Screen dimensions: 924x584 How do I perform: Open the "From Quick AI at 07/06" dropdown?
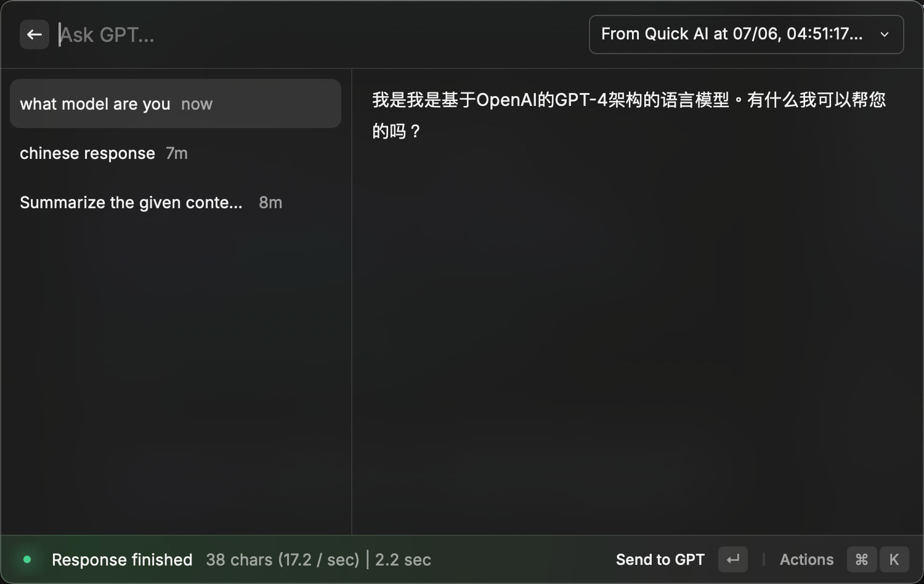(745, 34)
